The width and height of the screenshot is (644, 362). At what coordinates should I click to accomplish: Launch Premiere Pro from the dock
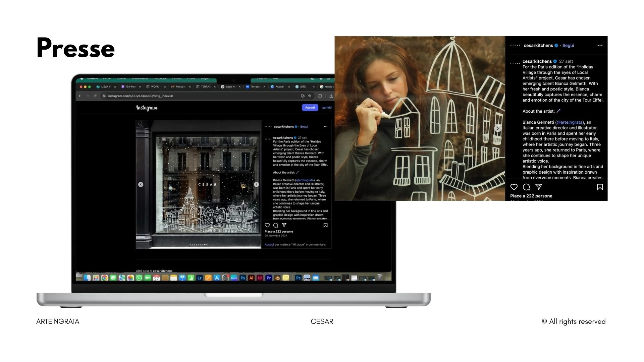[269, 278]
